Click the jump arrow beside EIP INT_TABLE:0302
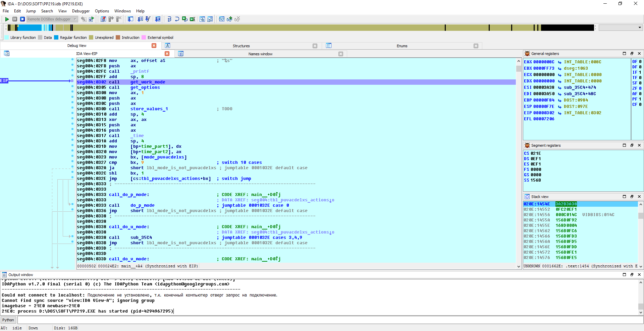 click(560, 113)
